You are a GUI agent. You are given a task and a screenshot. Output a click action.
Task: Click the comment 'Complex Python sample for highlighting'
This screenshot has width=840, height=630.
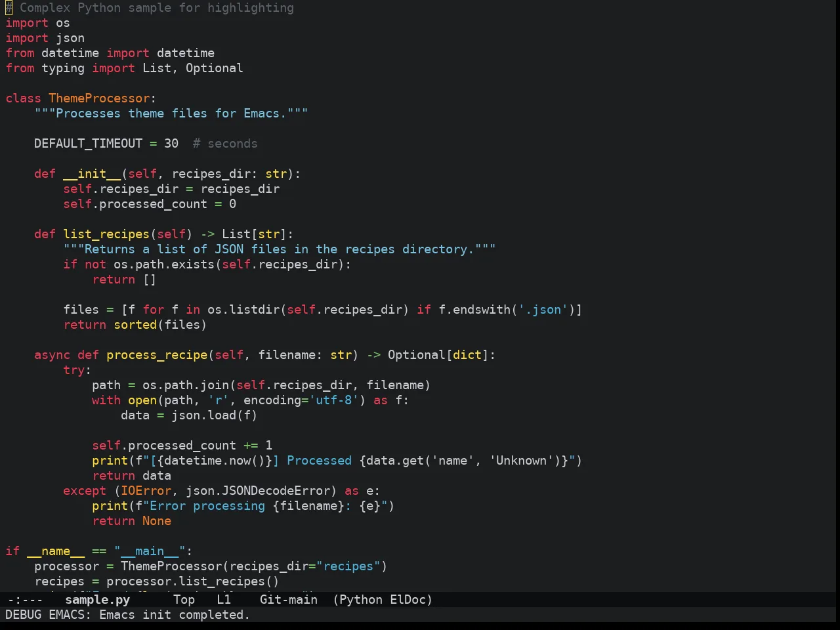click(x=157, y=8)
